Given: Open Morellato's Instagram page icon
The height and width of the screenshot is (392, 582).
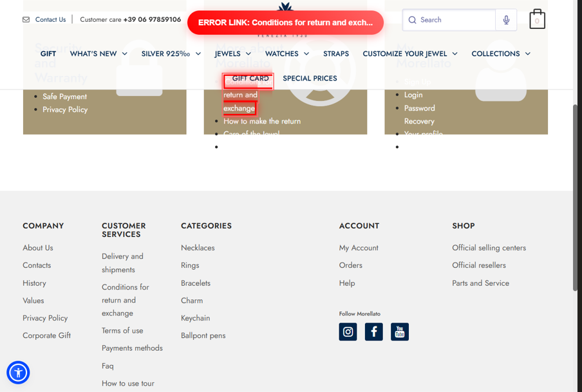Looking at the screenshot, I should coord(348,331).
